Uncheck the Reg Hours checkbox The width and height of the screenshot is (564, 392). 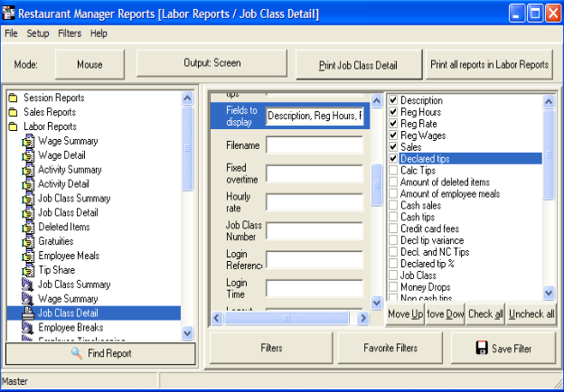click(x=393, y=112)
